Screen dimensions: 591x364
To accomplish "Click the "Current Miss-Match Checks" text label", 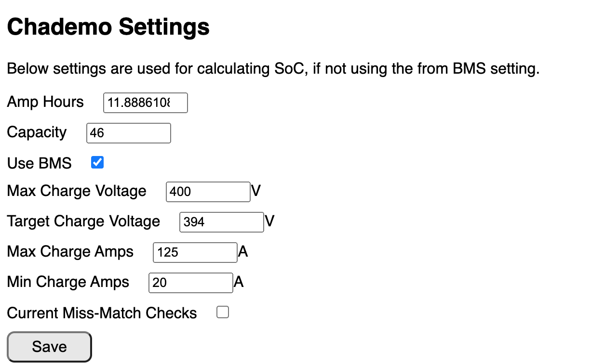I will click(102, 313).
